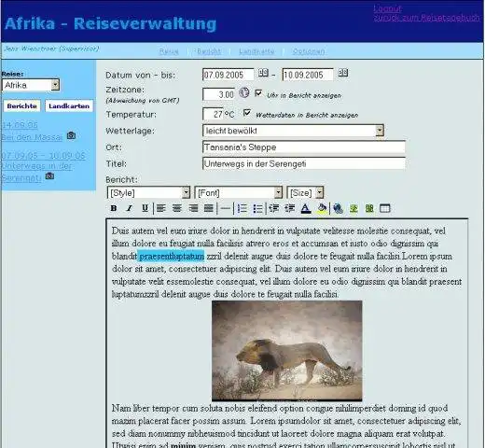Open the [Style] dropdown
The height and width of the screenshot is (448, 485).
coord(148,192)
